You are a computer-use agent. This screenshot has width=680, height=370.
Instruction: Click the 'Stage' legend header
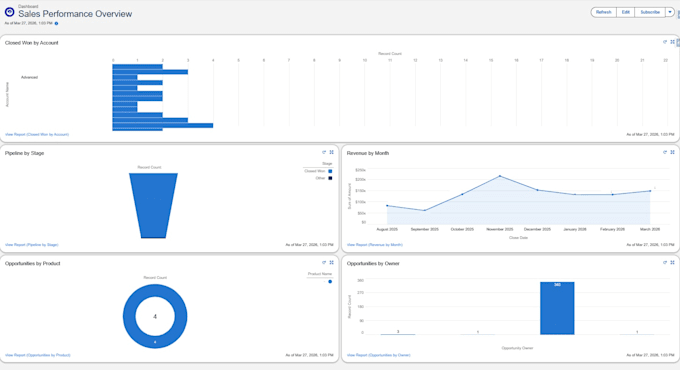point(327,164)
